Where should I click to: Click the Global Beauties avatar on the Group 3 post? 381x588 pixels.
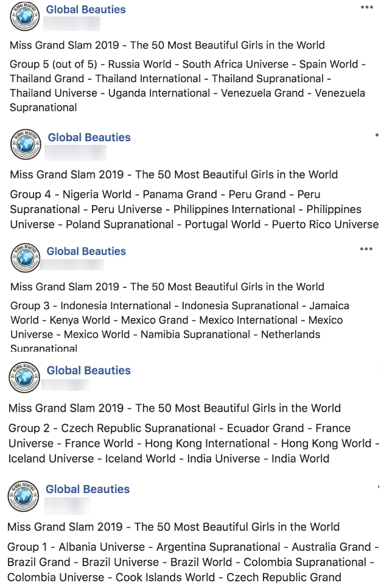pos(25,257)
